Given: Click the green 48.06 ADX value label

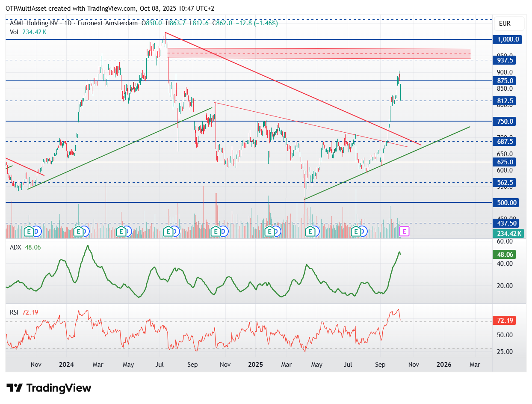Looking at the screenshot, I should click(x=504, y=255).
